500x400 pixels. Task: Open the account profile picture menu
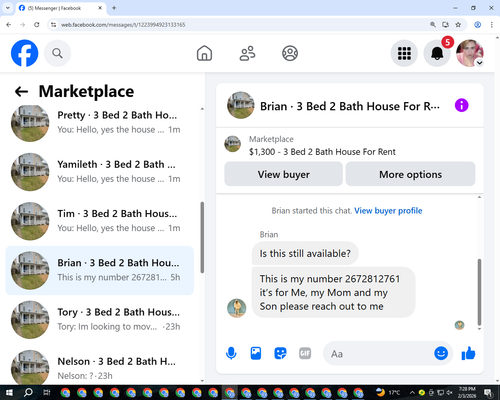[470, 53]
